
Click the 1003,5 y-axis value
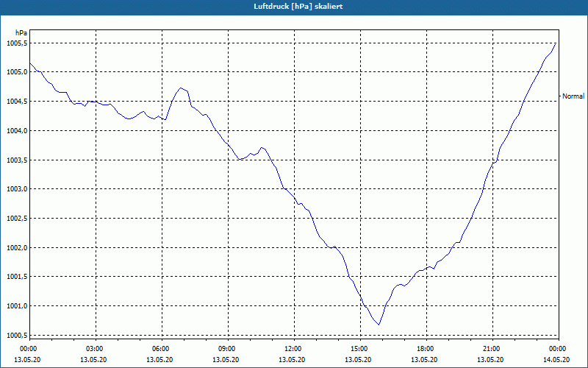[x=16, y=160]
